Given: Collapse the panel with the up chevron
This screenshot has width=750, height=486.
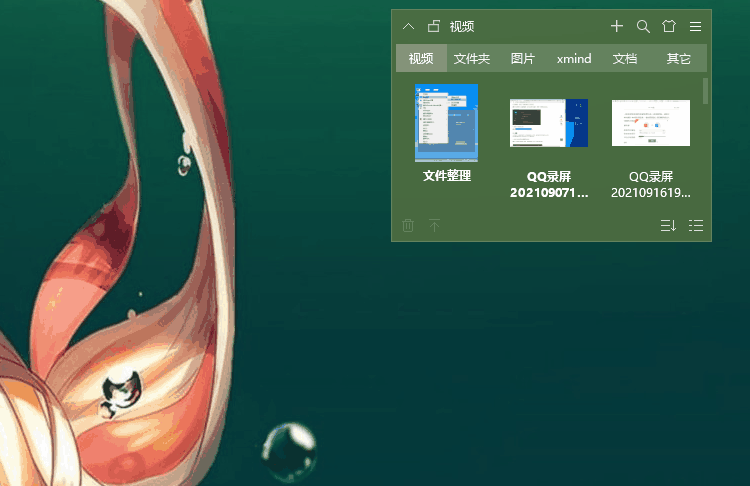Looking at the screenshot, I should pos(408,26).
